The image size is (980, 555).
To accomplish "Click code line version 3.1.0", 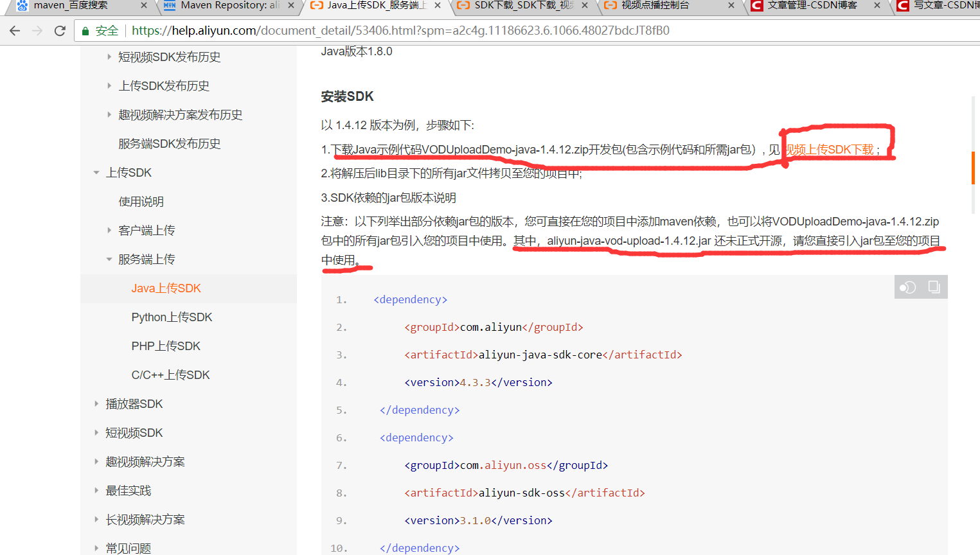I will pyautogui.click(x=478, y=520).
